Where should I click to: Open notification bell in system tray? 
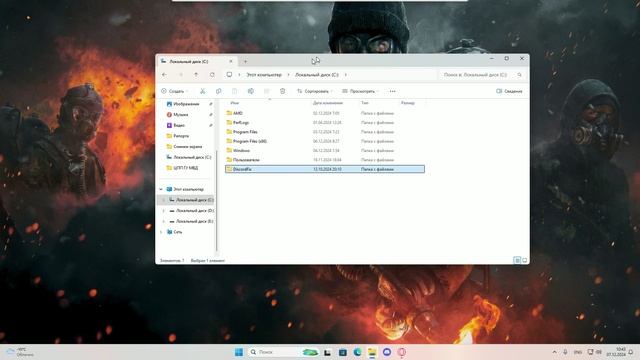(x=631, y=352)
